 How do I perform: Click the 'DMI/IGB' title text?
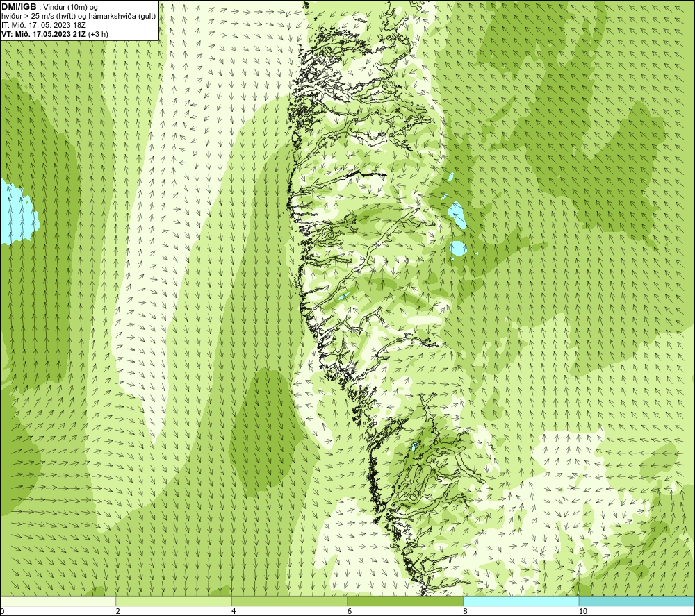pos(19,7)
